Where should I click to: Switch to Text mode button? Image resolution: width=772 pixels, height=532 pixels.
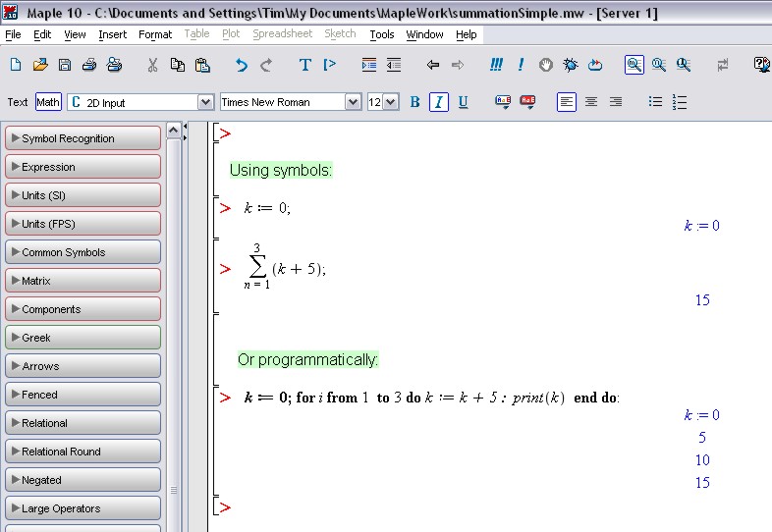18,102
